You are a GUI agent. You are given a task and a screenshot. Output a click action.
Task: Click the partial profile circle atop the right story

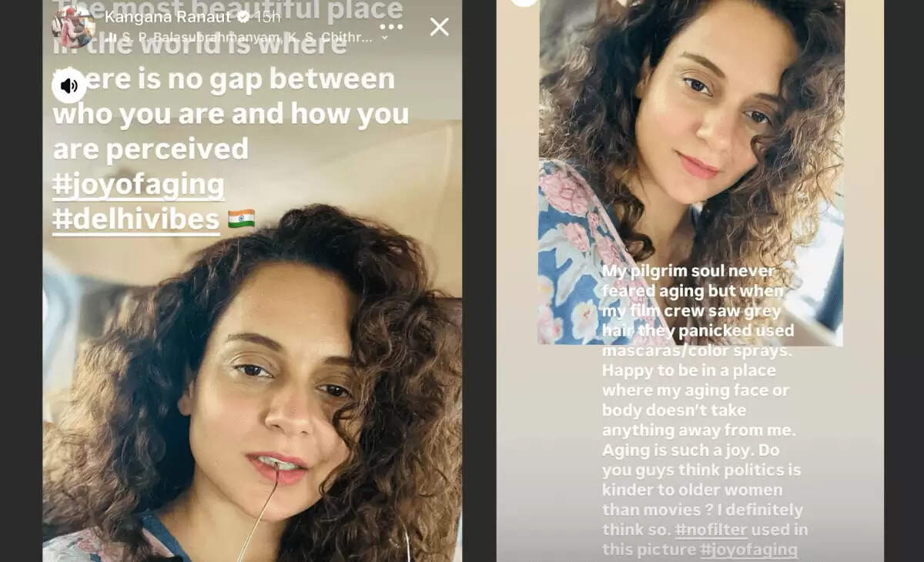524,2
